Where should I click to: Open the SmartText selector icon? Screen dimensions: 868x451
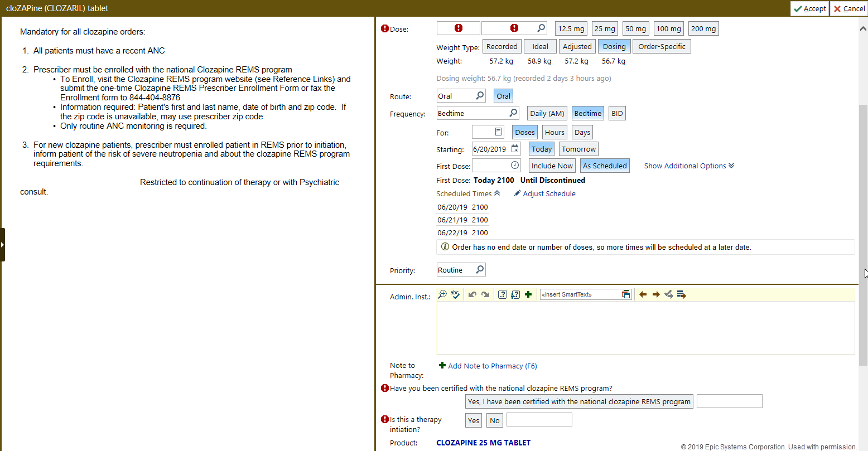(626, 294)
